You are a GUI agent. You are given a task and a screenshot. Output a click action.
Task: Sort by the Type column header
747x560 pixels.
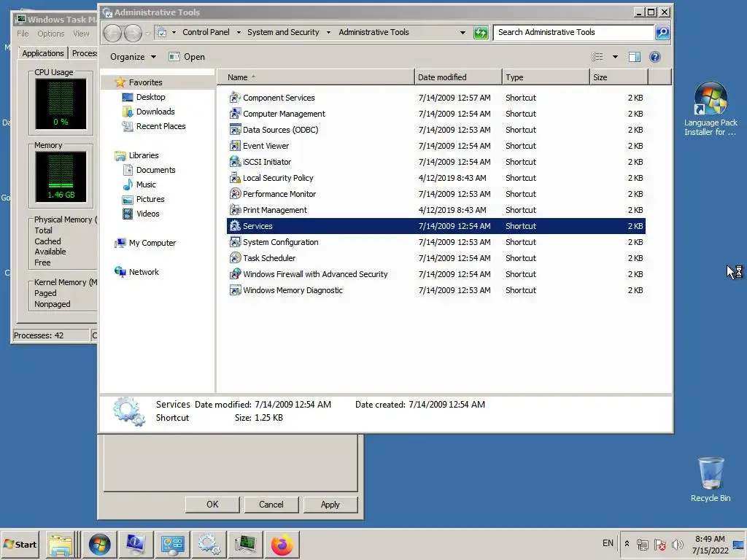[546, 77]
